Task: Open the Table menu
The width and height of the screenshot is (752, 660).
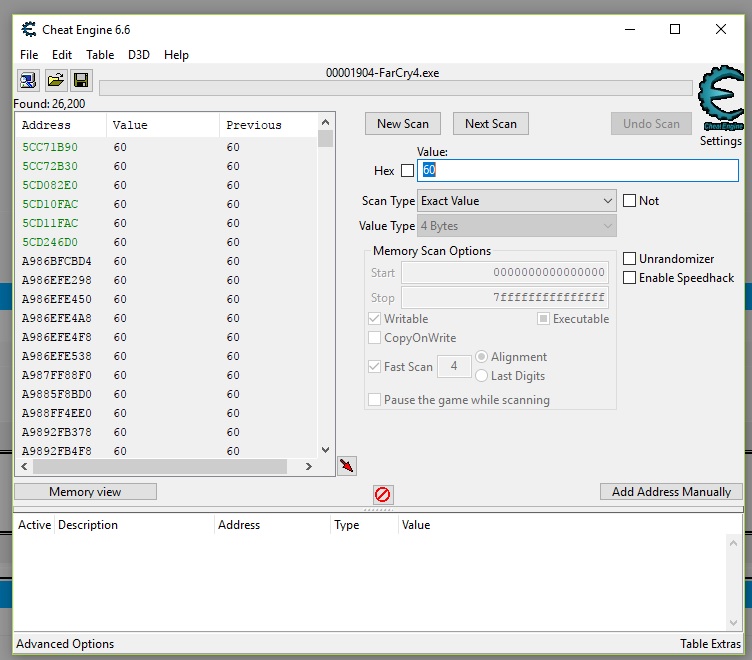Action: pyautogui.click(x=100, y=55)
